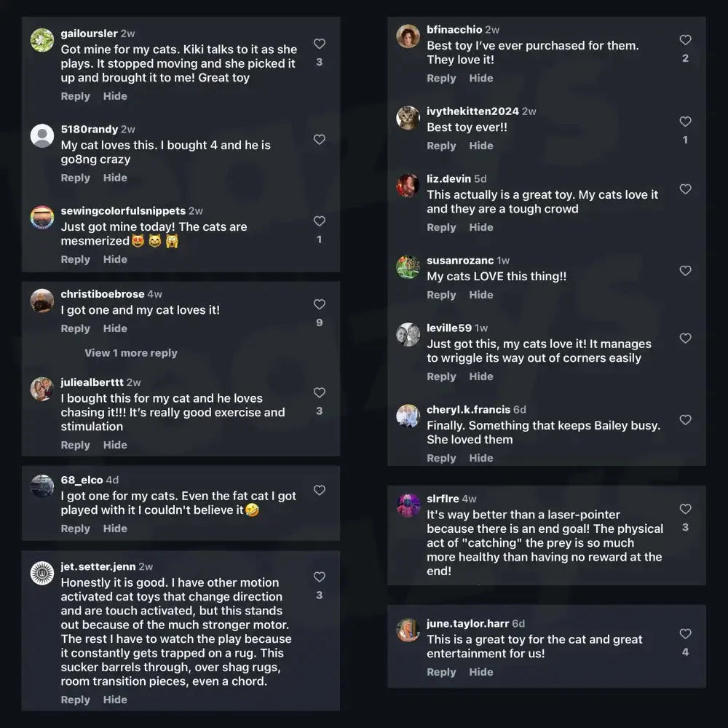Screen dimensions: 728x728
Task: Toggle like on 68_elco's comment
Action: pos(319,491)
